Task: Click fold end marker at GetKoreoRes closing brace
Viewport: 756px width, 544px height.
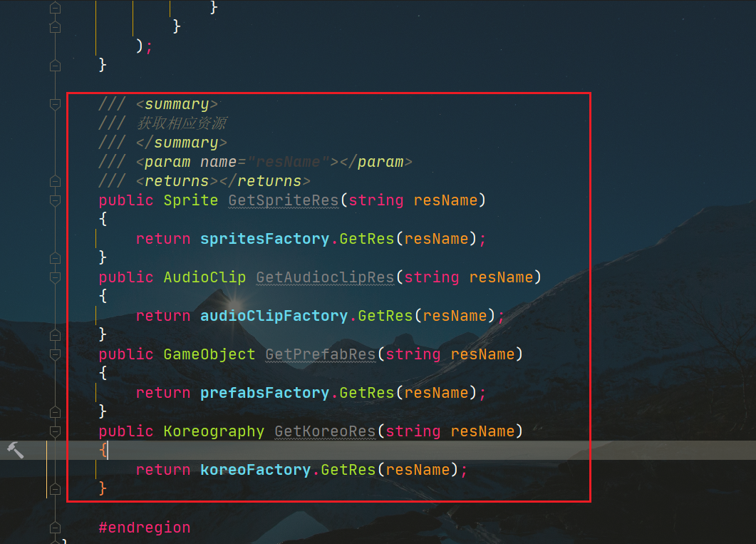Action: click(55, 489)
